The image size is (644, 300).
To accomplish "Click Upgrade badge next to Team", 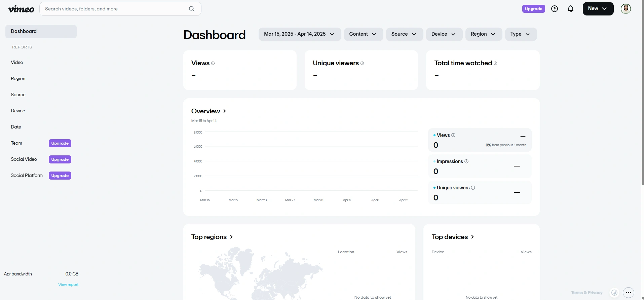I will point(60,143).
